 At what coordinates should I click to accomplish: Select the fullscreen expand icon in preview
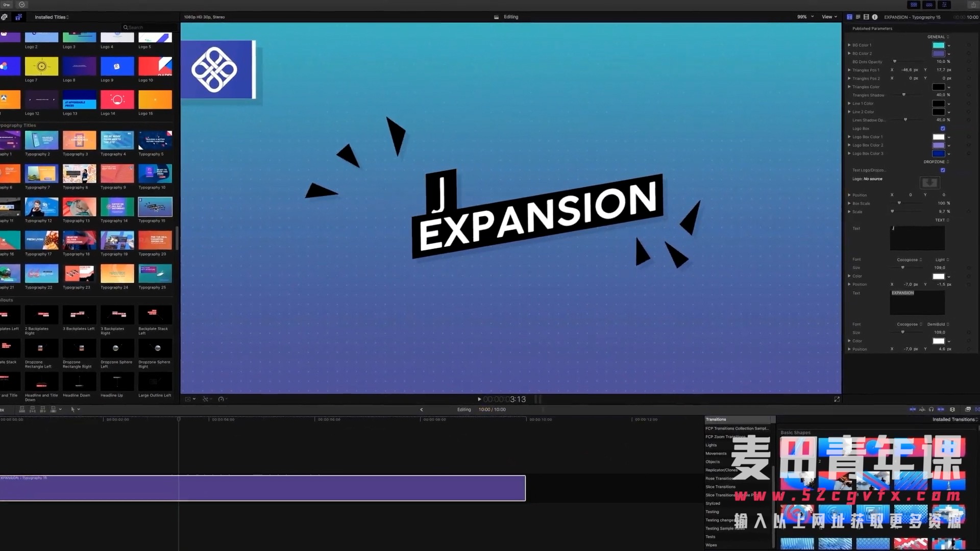click(837, 399)
